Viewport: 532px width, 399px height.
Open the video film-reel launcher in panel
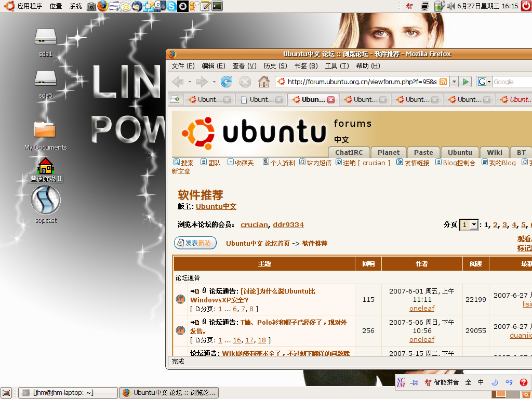[x=160, y=6]
